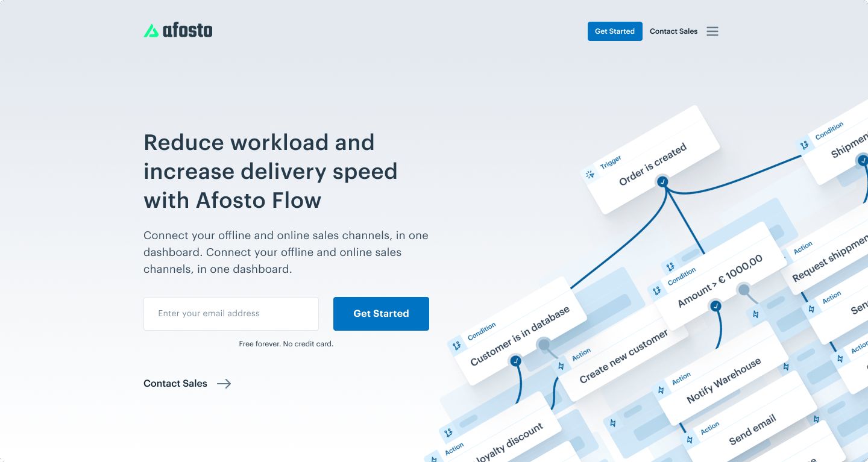This screenshot has width=868, height=462.
Task: Click the checkmark node under Order is created
Action: [662, 181]
